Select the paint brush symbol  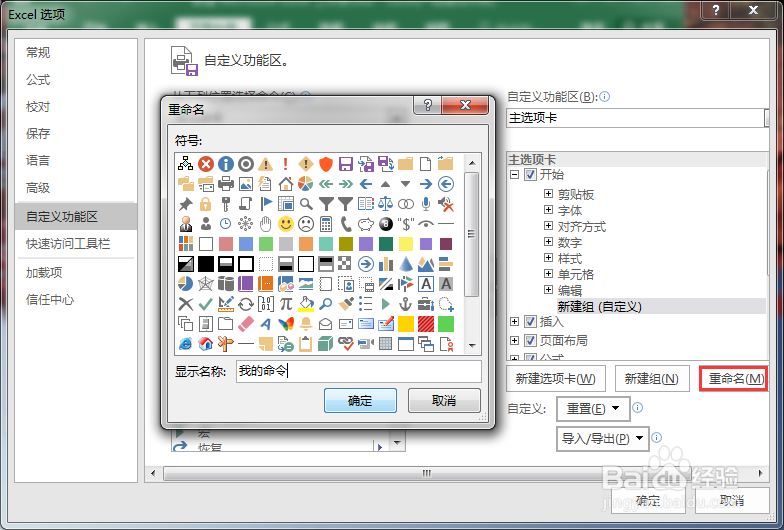pyautogui.click(x=346, y=304)
